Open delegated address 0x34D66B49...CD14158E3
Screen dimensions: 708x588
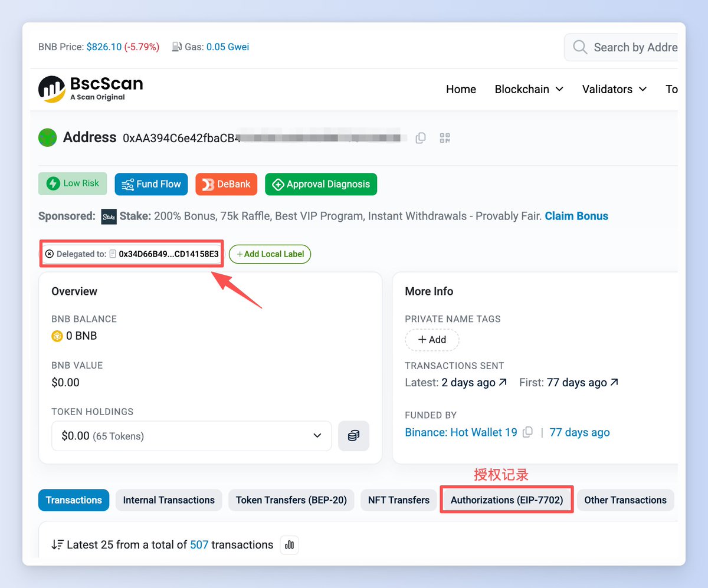pyautogui.click(x=169, y=254)
